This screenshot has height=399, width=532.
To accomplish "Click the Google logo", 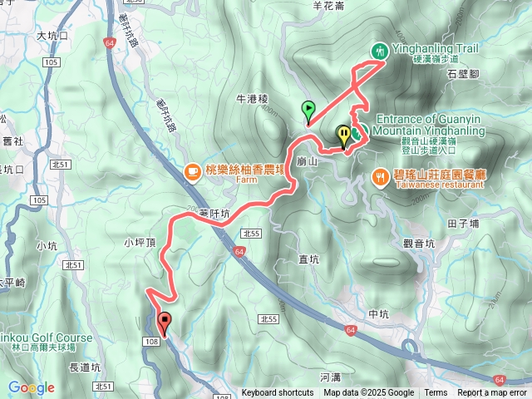I will point(32,387).
